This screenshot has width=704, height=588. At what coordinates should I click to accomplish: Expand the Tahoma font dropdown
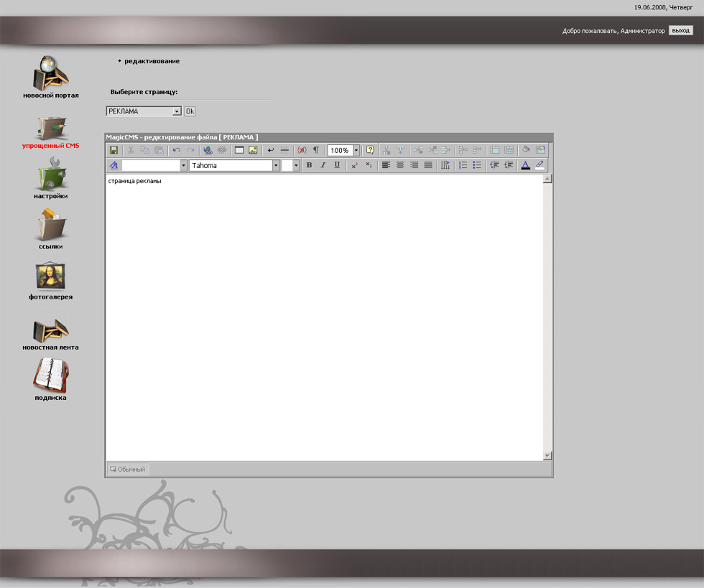(x=276, y=165)
